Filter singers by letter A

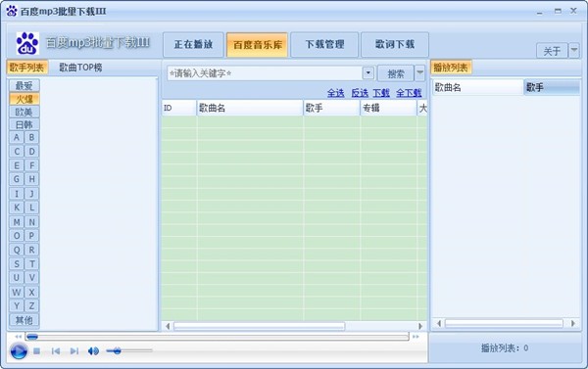pyautogui.click(x=17, y=137)
